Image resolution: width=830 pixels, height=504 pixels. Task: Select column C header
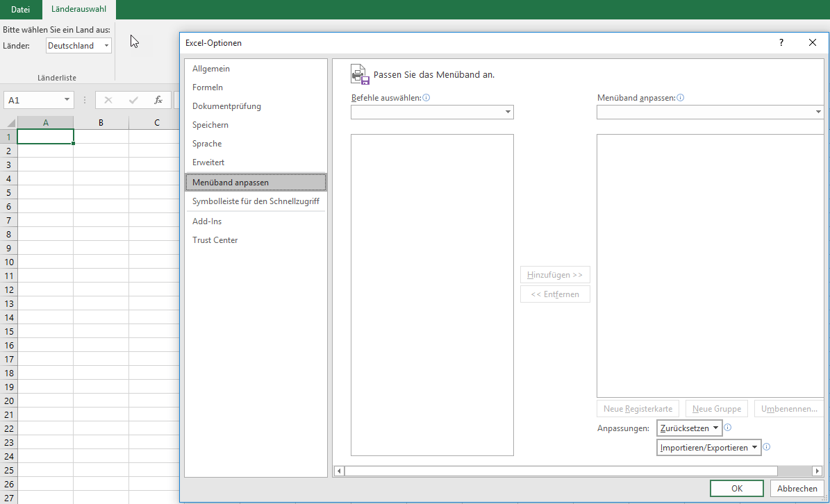[157, 122]
